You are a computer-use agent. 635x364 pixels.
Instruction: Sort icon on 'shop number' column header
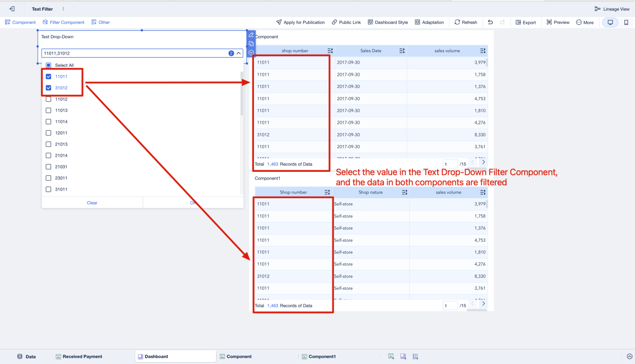(330, 51)
